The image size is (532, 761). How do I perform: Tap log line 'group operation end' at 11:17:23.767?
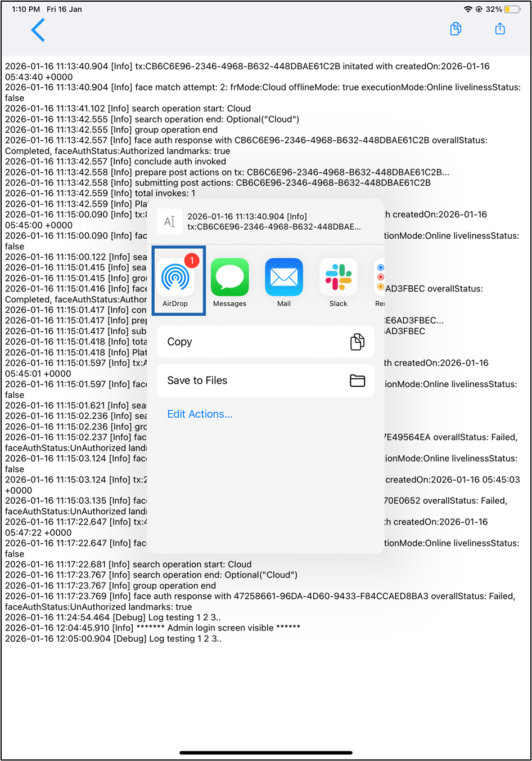(x=111, y=586)
